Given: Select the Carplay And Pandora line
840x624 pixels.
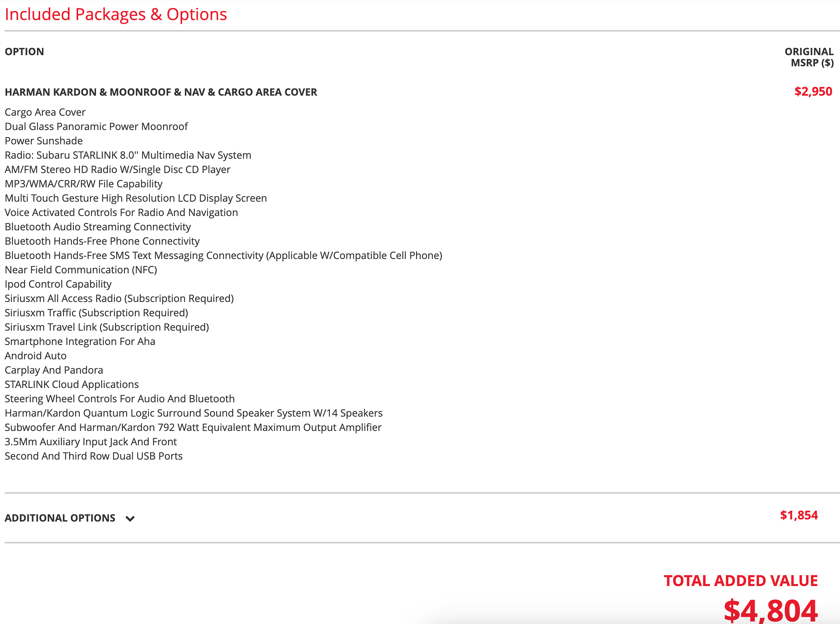Looking at the screenshot, I should (54, 370).
